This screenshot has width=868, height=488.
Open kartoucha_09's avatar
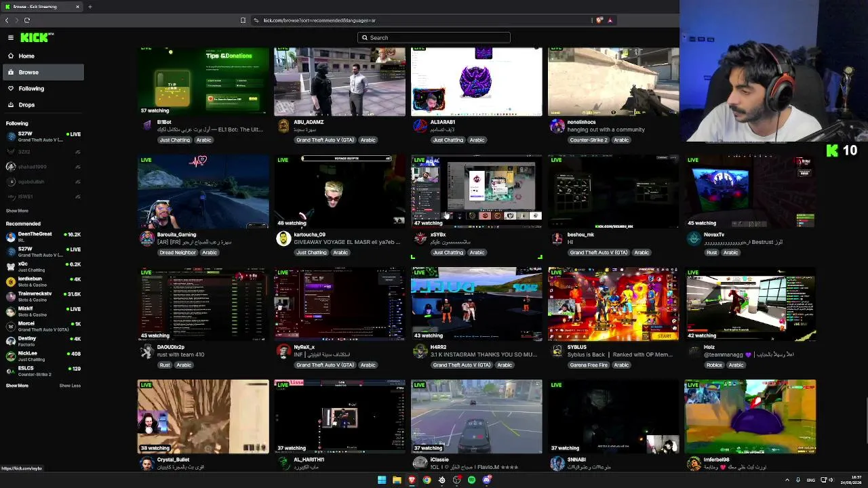point(283,238)
